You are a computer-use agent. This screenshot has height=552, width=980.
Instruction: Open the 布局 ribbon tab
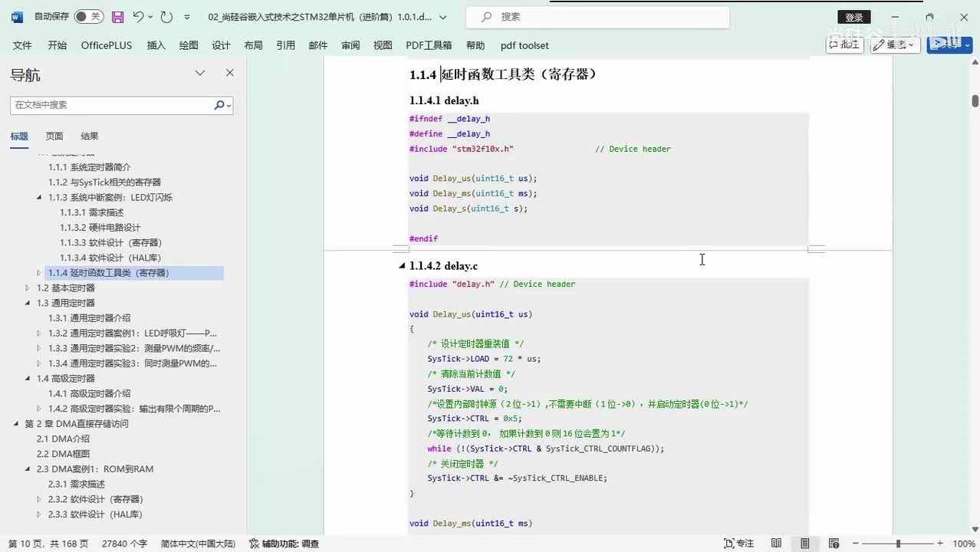pos(253,45)
